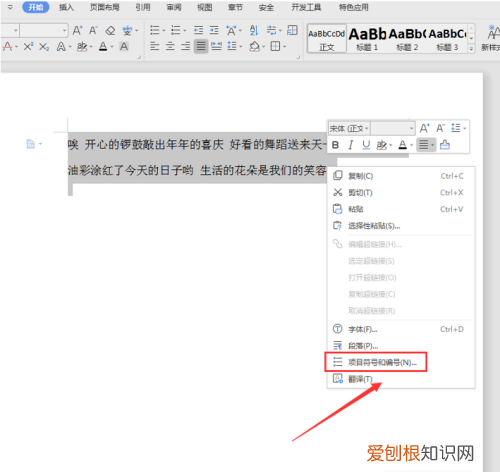Open ribbon font size dropdown
The image size is (500, 472).
(x=64, y=31)
